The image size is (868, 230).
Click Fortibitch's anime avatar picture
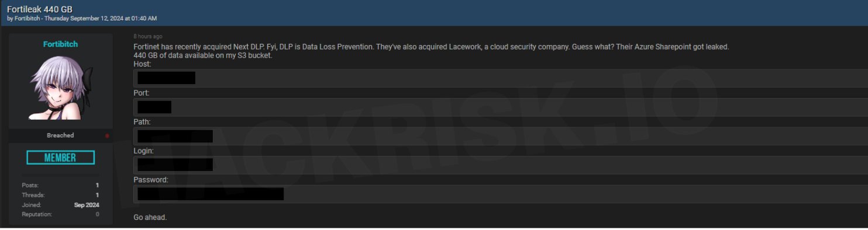tap(60, 88)
